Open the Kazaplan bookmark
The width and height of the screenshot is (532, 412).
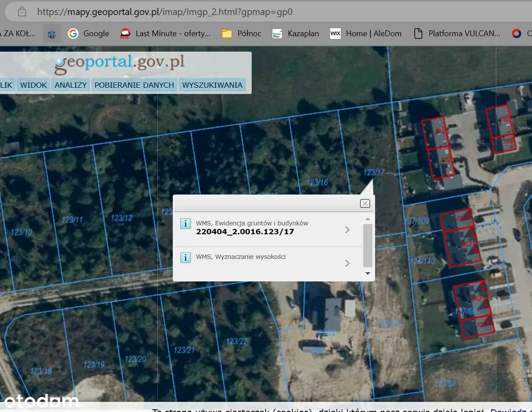tap(295, 34)
